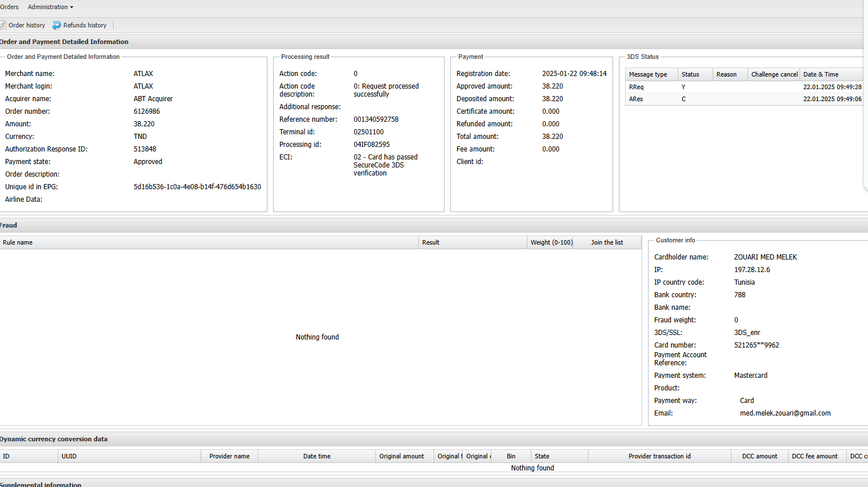Sort DCC data by Date time column
Screen dimensions: 868x487
(317, 456)
